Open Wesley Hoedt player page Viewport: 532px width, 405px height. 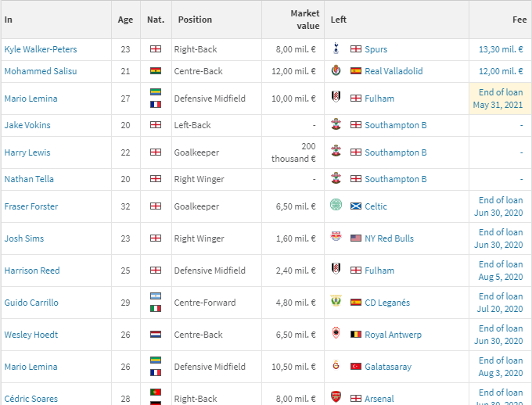click(x=31, y=335)
